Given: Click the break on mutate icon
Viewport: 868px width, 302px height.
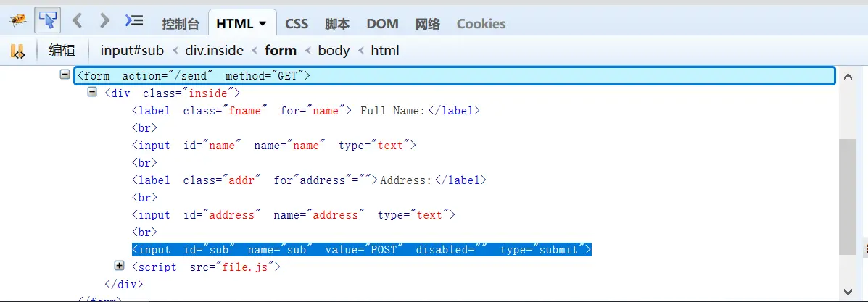Looking at the screenshot, I should tap(18, 51).
